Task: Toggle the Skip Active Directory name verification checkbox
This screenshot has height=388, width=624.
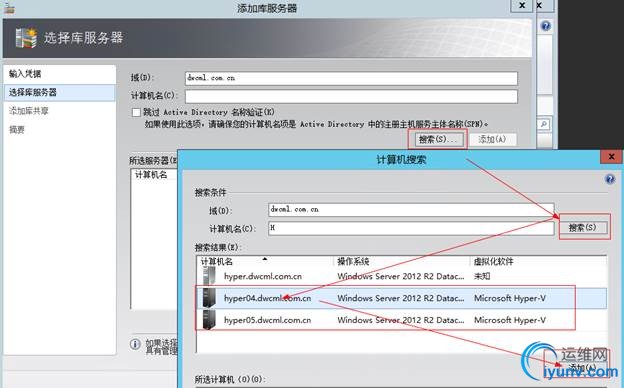Action: click(x=136, y=112)
